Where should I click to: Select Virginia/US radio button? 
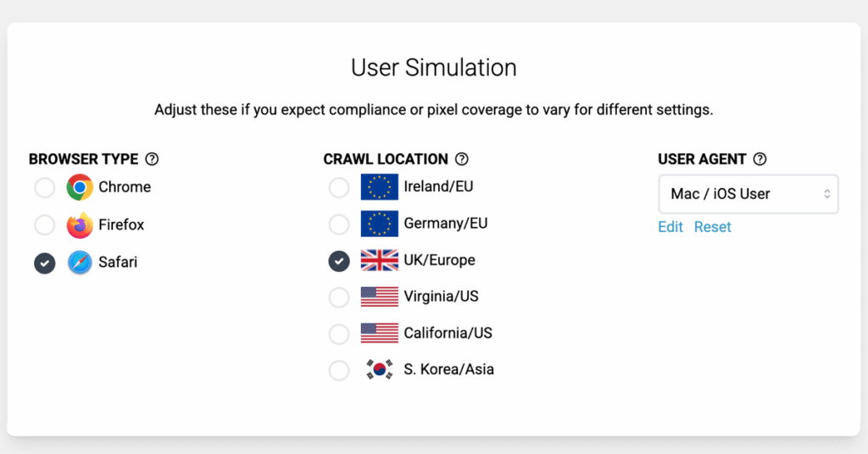339,297
